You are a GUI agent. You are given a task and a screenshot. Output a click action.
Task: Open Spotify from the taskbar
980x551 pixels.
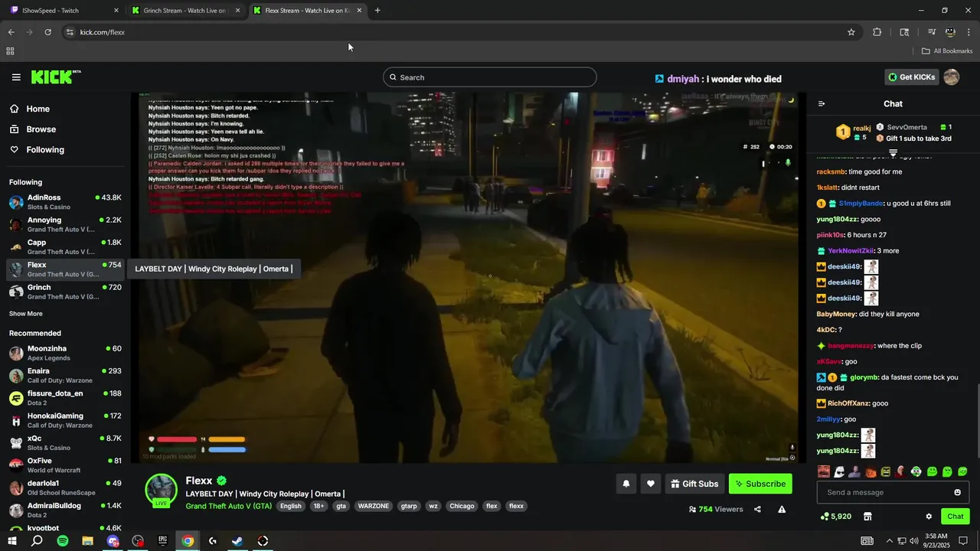click(63, 541)
